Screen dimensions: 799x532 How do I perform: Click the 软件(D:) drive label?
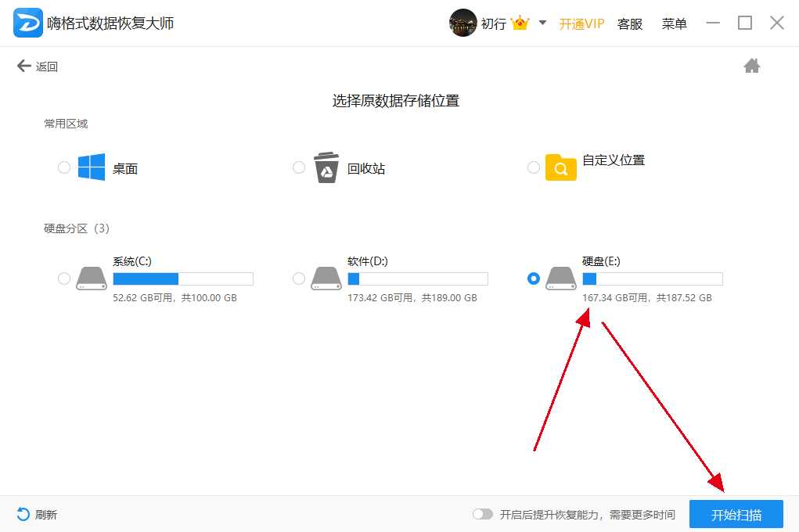click(x=367, y=261)
